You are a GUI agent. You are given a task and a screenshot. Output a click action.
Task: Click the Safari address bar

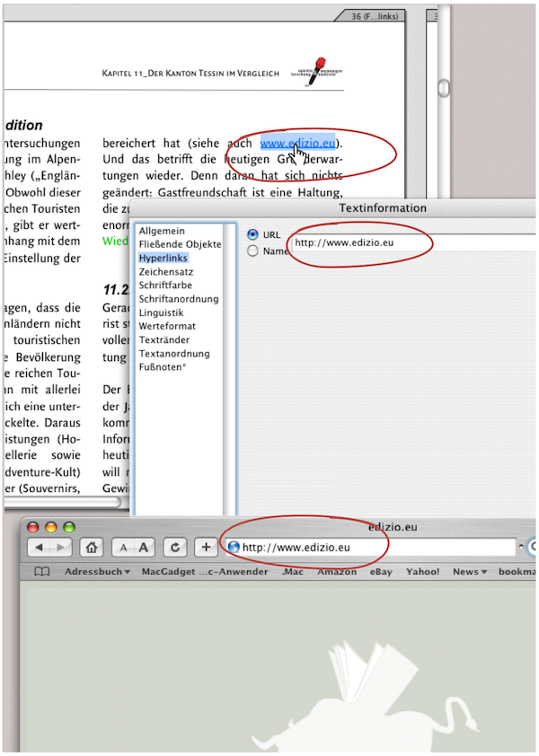377,547
